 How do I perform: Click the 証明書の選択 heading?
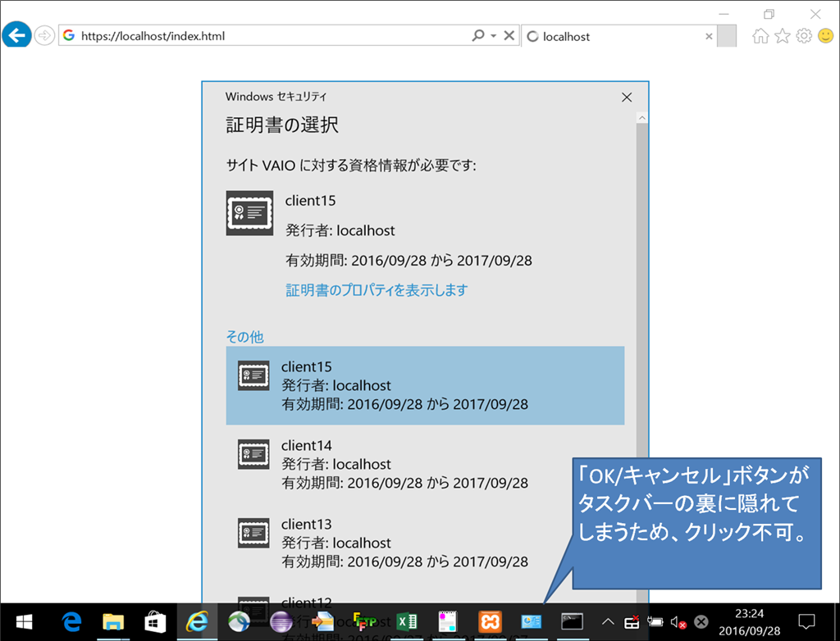point(282,125)
